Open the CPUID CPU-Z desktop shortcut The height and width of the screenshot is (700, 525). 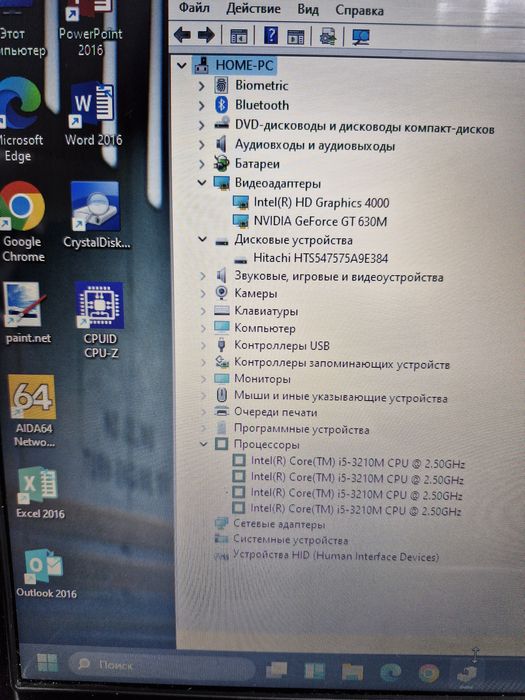[100, 321]
